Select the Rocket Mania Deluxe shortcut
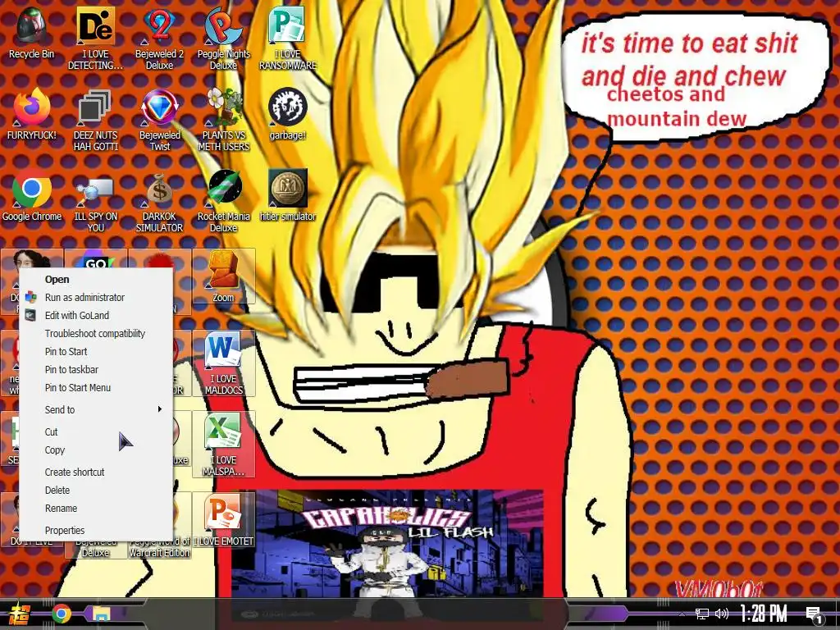840x630 pixels. (223, 202)
